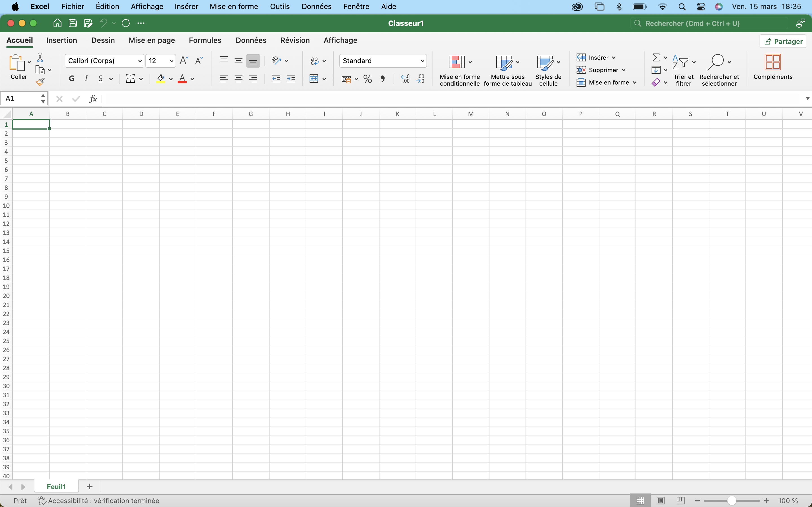Click the Cut scissors icon
This screenshot has height=507, width=812.
tap(40, 58)
